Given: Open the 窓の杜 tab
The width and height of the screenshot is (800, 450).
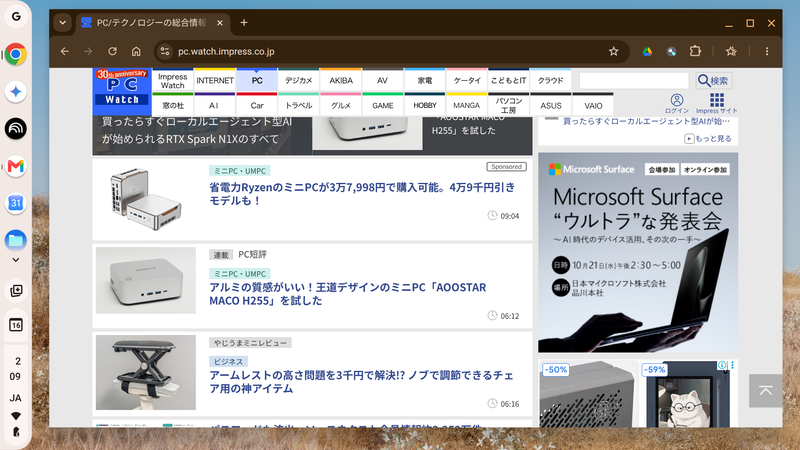Looking at the screenshot, I should (x=172, y=105).
